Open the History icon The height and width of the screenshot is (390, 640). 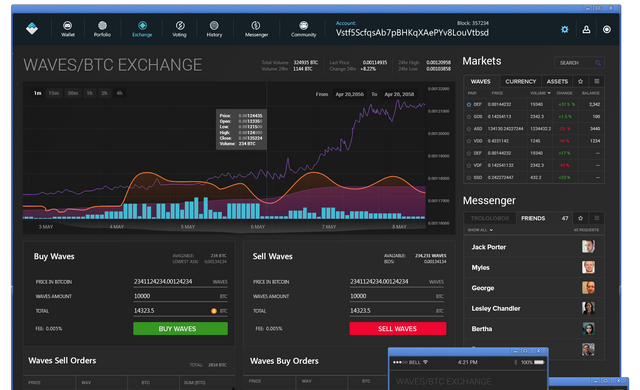tap(214, 29)
